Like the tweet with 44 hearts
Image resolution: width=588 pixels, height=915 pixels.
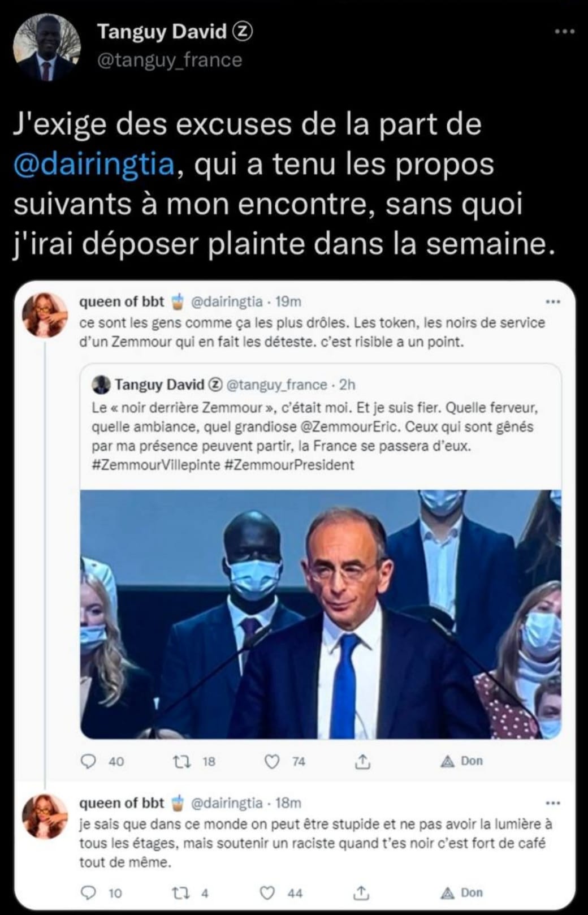(x=267, y=893)
